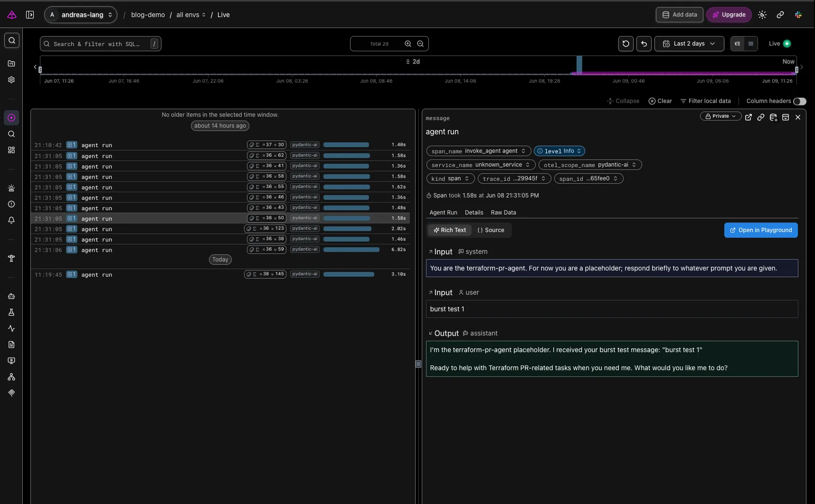Expand the trace_id filter chip
The width and height of the screenshot is (815, 504).
click(514, 178)
